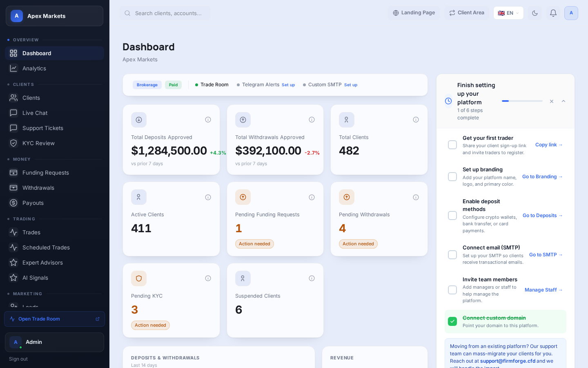The image size is (588, 368).
Task: Click Open Trade Room button
Action: point(54,319)
